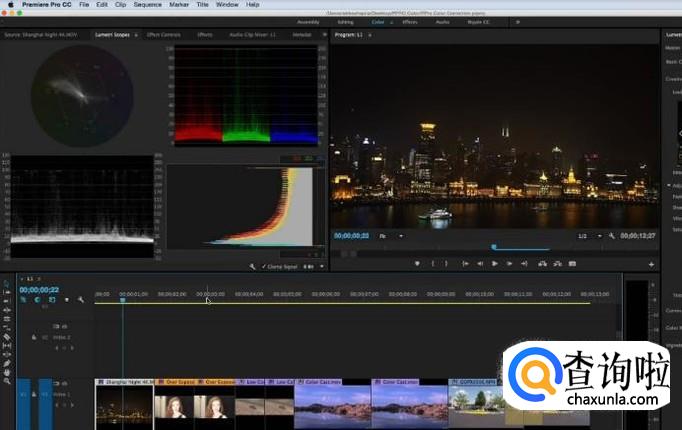Click the Step Forward one frame button
Image resolution: width=682 pixels, height=430 pixels.
(509, 264)
